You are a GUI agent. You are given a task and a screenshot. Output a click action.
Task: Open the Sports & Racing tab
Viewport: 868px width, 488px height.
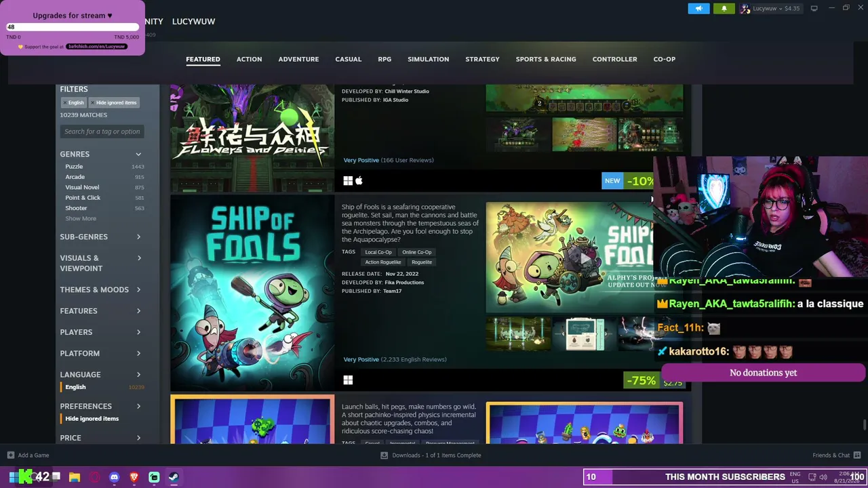pos(546,59)
